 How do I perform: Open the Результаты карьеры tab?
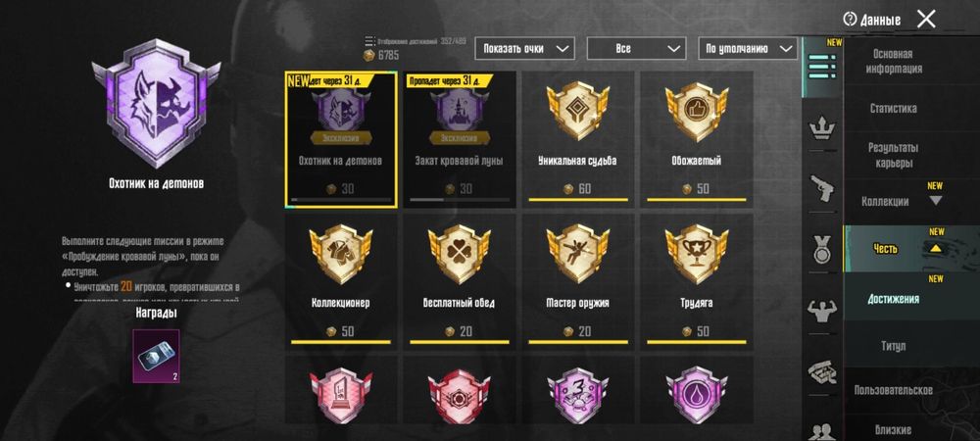click(893, 156)
